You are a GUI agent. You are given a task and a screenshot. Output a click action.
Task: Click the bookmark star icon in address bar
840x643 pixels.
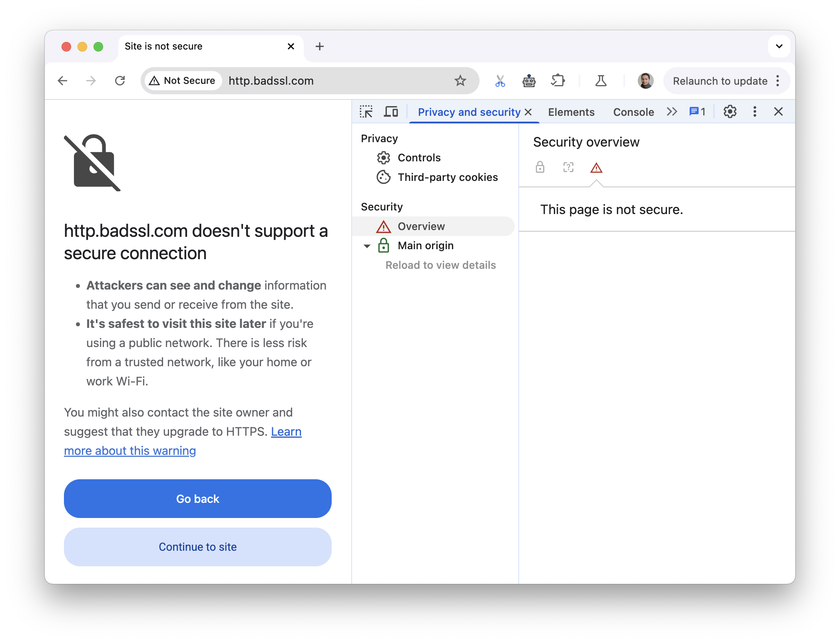(460, 80)
